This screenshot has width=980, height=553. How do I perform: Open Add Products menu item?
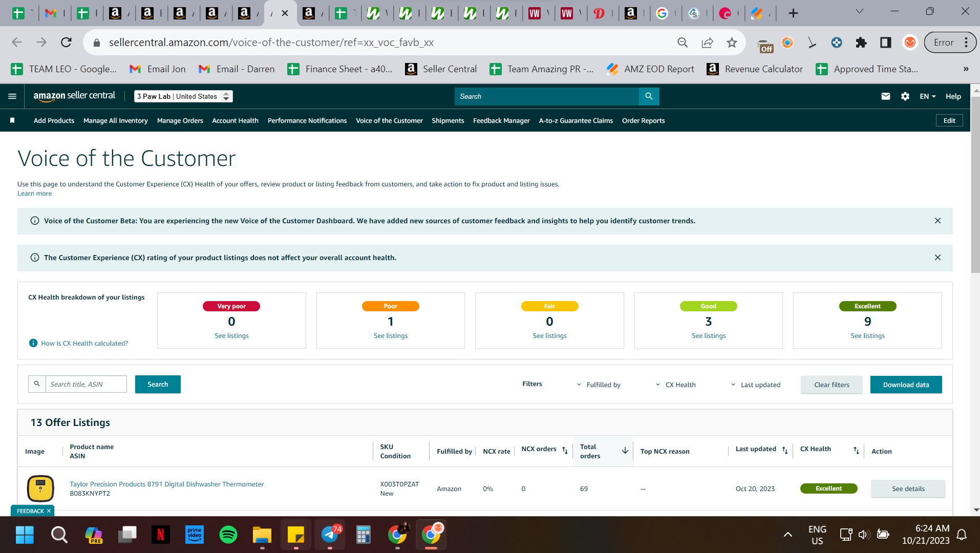(54, 120)
